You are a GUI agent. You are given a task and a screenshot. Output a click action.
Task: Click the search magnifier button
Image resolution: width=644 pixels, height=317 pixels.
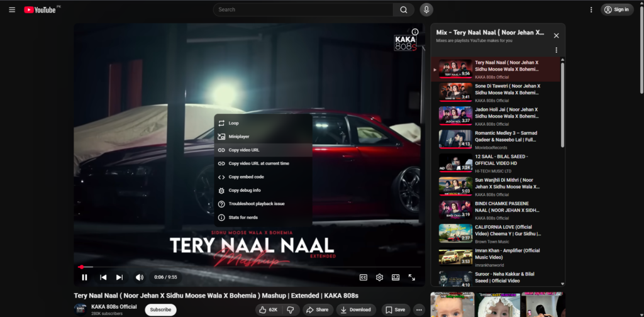pos(403,9)
